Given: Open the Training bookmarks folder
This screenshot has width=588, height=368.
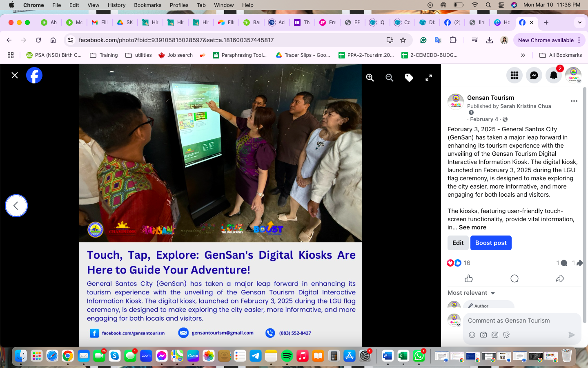Looking at the screenshot, I should pos(104,55).
